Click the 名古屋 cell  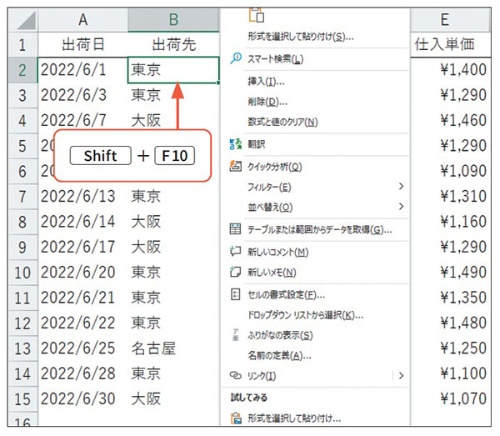(x=173, y=348)
